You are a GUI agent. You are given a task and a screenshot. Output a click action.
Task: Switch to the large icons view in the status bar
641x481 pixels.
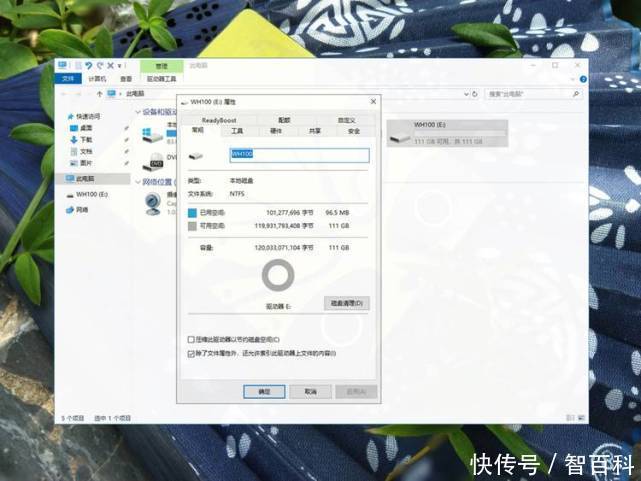581,418
